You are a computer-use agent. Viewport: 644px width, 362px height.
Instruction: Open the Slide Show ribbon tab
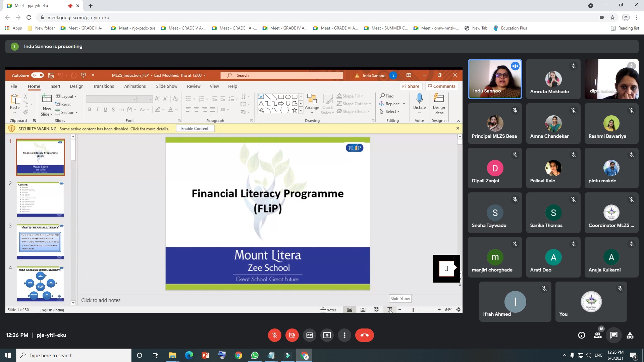coord(167,86)
